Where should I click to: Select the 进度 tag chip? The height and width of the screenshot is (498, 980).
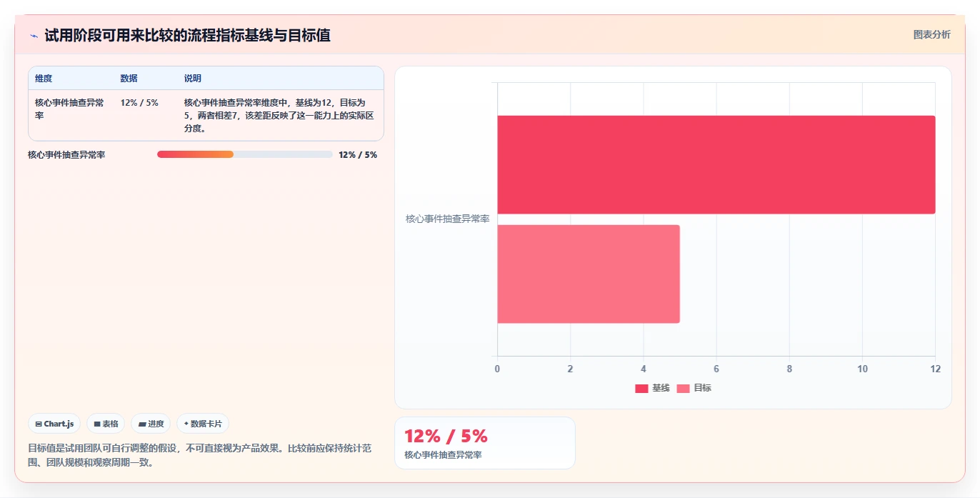(151, 424)
